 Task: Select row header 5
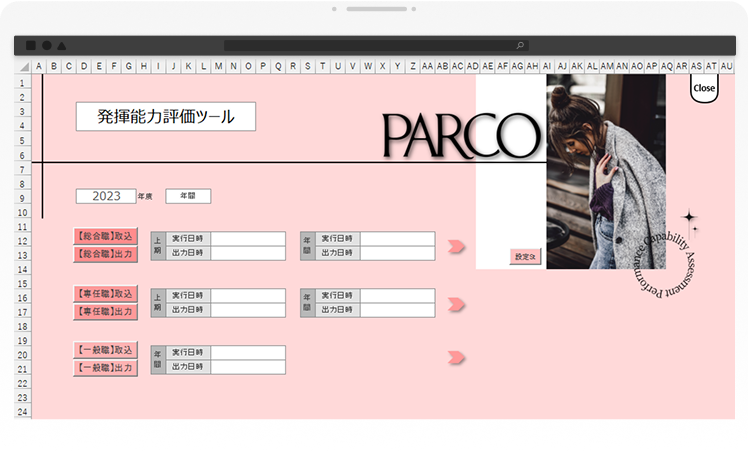click(x=22, y=140)
